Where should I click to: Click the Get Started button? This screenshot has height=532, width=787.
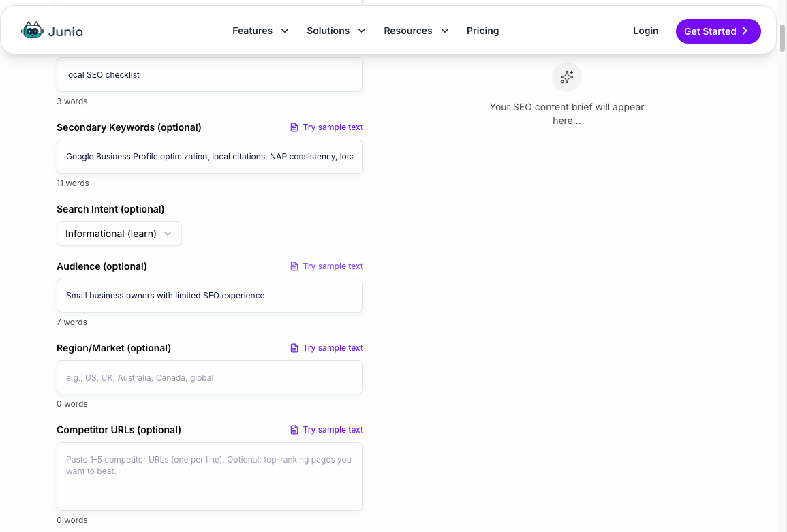coord(718,31)
